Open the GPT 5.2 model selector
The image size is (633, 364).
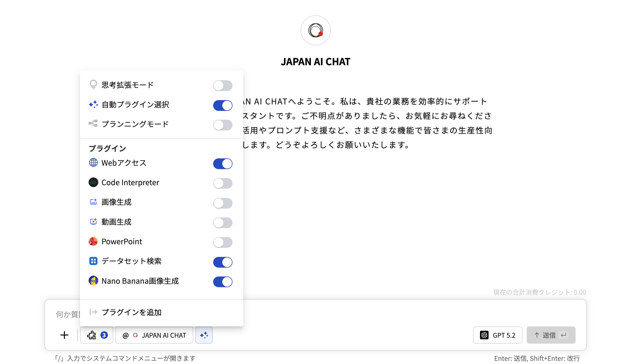(497, 335)
